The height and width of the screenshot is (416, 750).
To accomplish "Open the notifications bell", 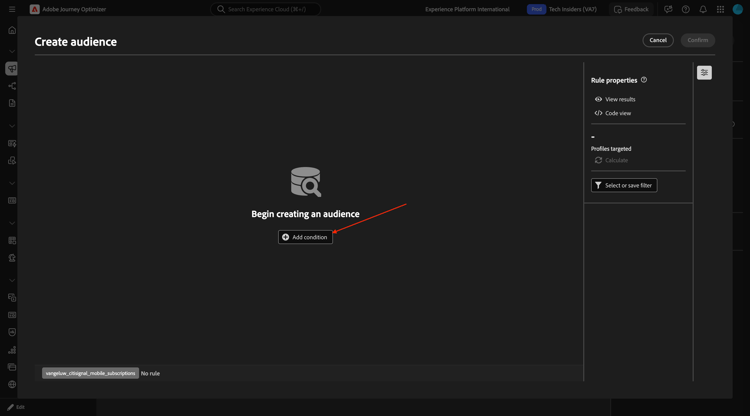I will point(703,9).
